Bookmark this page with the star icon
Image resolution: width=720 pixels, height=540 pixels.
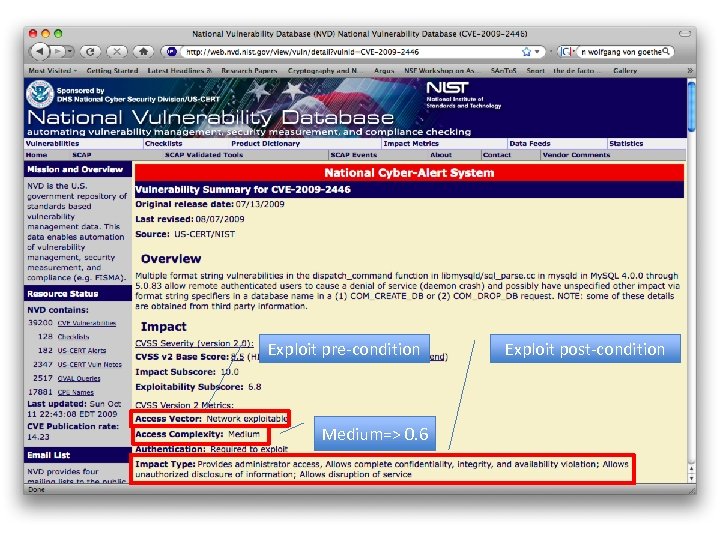526,52
